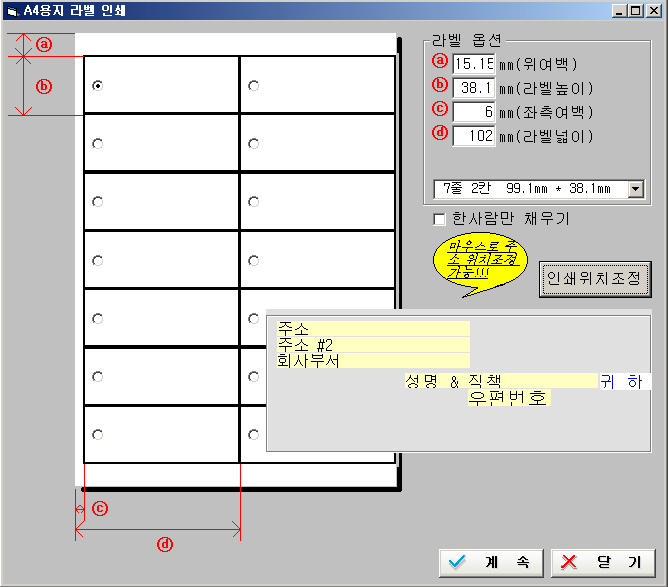Select the third-row left-column label radio button
668x587 pixels.
tap(97, 202)
